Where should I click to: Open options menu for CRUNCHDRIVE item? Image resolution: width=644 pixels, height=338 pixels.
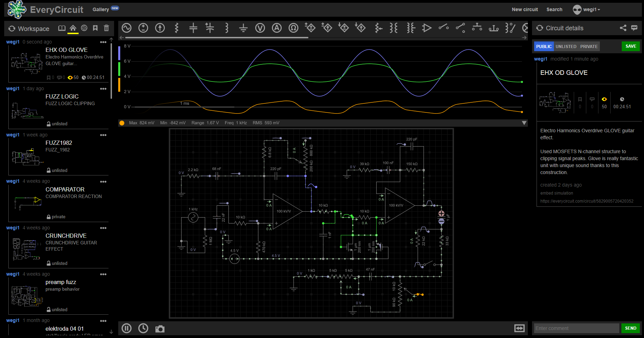103,228
